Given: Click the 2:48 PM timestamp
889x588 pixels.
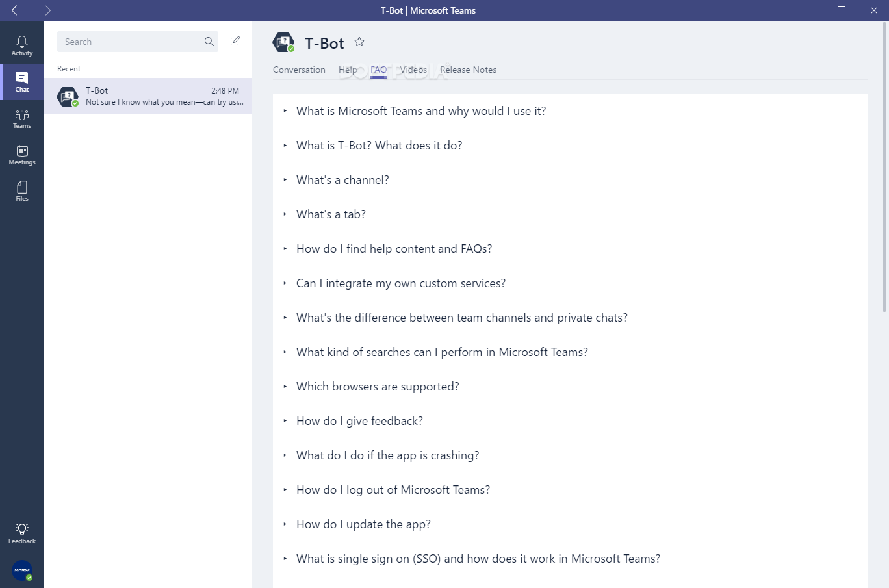Looking at the screenshot, I should coord(225,91).
